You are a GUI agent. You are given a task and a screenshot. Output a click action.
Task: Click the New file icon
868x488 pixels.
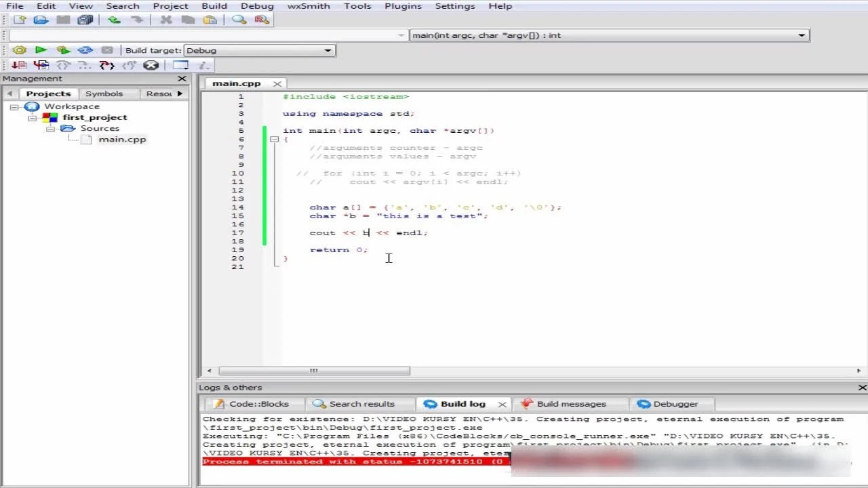tap(20, 20)
